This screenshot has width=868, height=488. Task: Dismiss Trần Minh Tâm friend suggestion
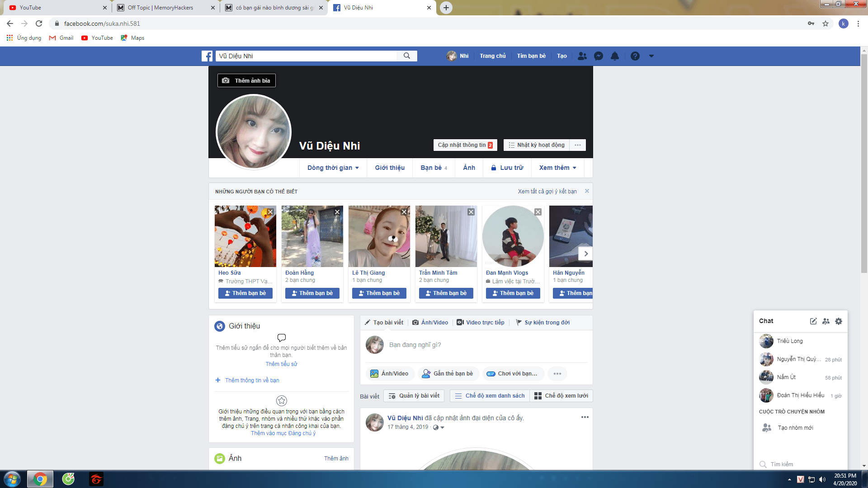coord(471,212)
